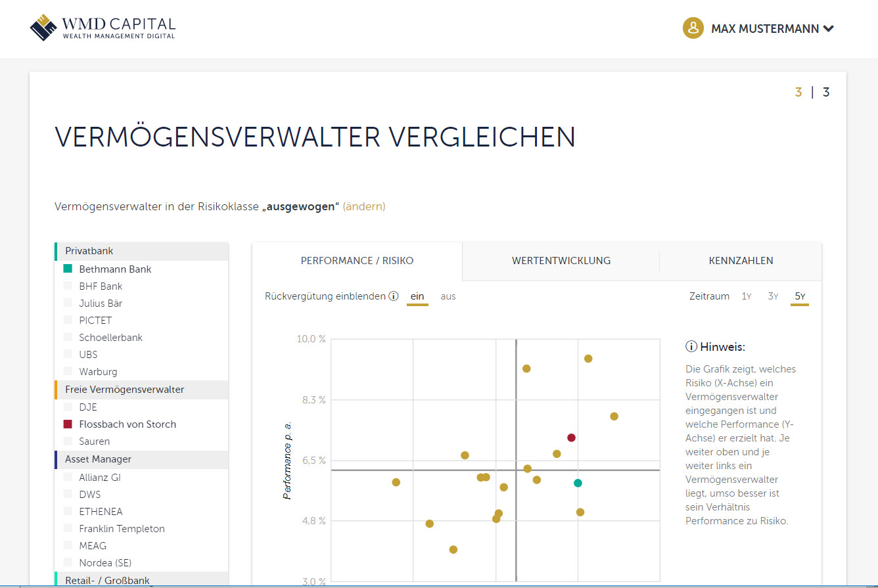Check the Schoellerbank checkbox
This screenshot has width=878, height=588.
(68, 337)
